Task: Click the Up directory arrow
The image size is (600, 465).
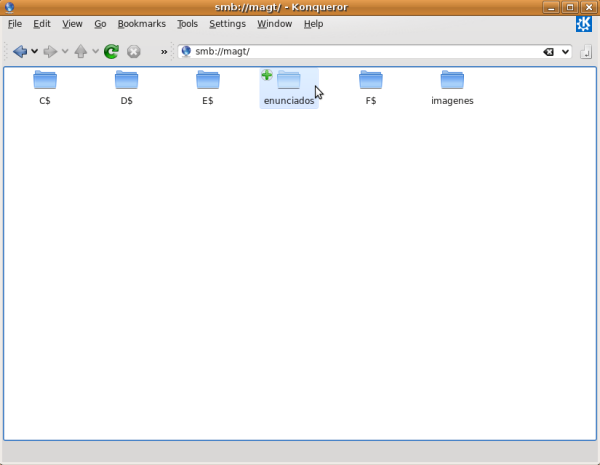Action: pos(81,51)
